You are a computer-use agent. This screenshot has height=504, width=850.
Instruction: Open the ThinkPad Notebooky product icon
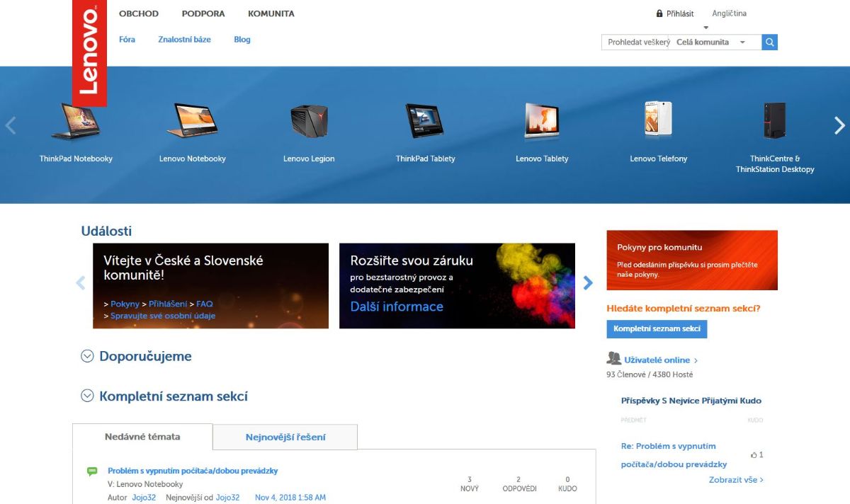pyautogui.click(x=76, y=122)
